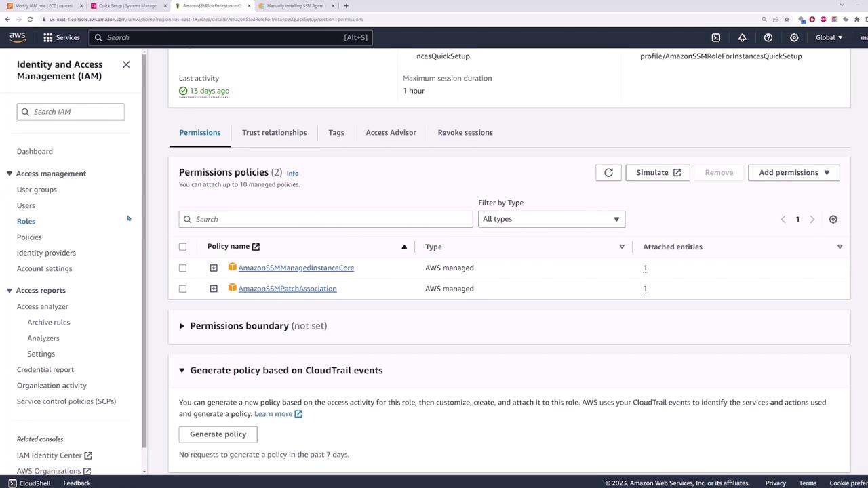This screenshot has height=488, width=868.
Task: Close the IAM navigation sidebar
Action: click(126, 64)
